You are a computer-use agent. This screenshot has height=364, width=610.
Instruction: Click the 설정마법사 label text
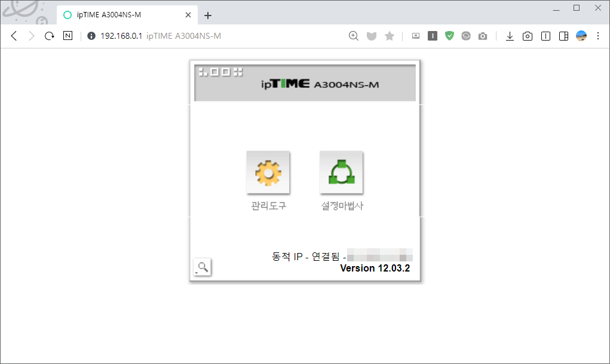coord(342,205)
